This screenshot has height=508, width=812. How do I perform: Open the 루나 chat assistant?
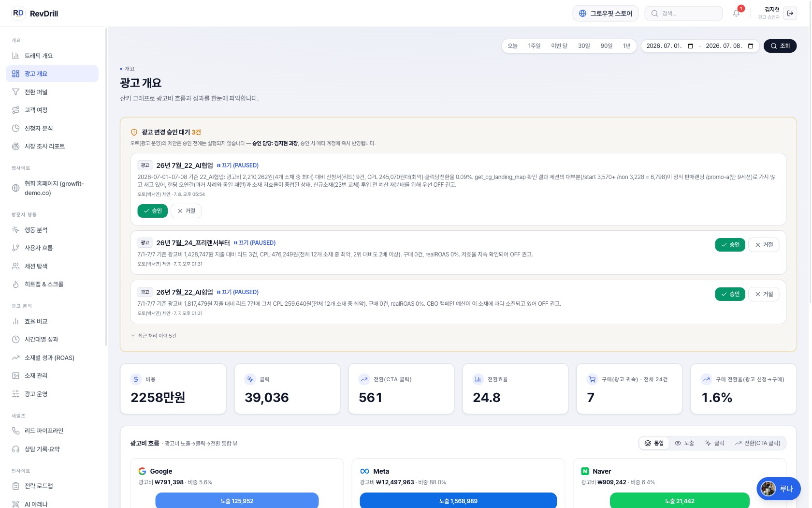779,489
